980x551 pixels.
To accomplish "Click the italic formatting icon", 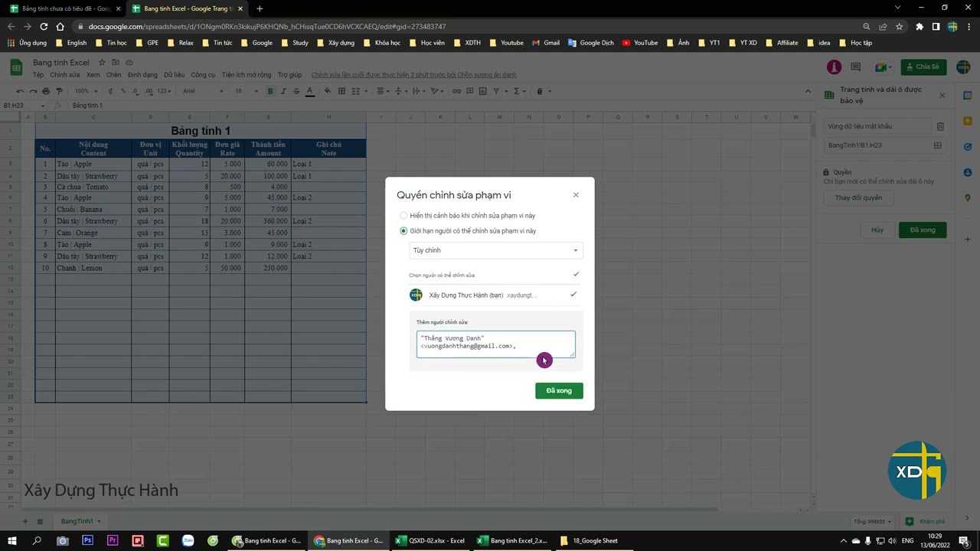I will tap(283, 91).
